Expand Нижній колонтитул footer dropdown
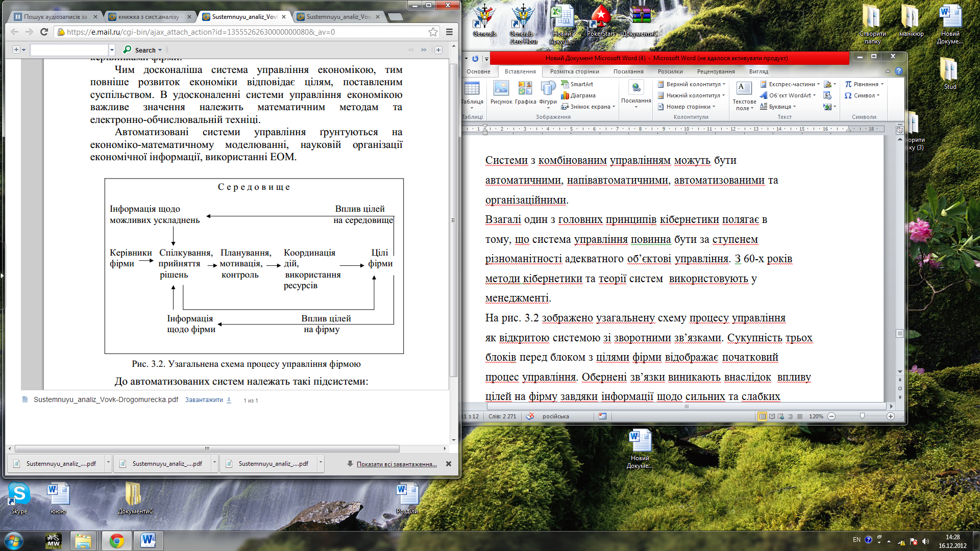This screenshot has width=980, height=551. pos(691,95)
